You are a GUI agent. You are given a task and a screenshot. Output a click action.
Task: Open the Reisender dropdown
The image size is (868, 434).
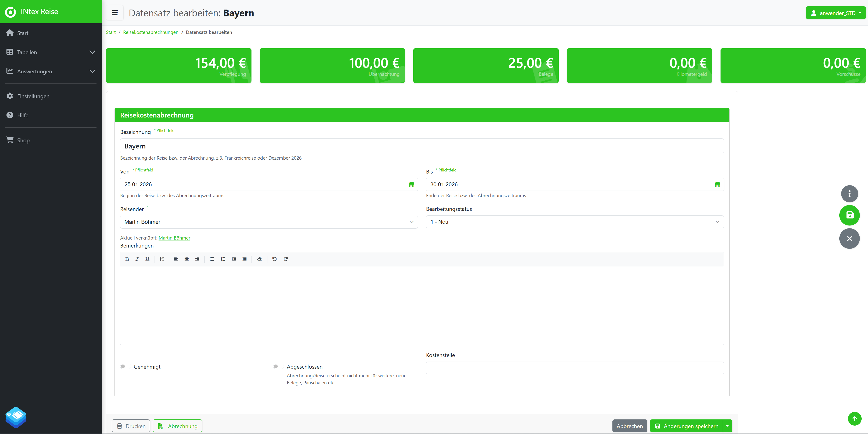point(269,222)
